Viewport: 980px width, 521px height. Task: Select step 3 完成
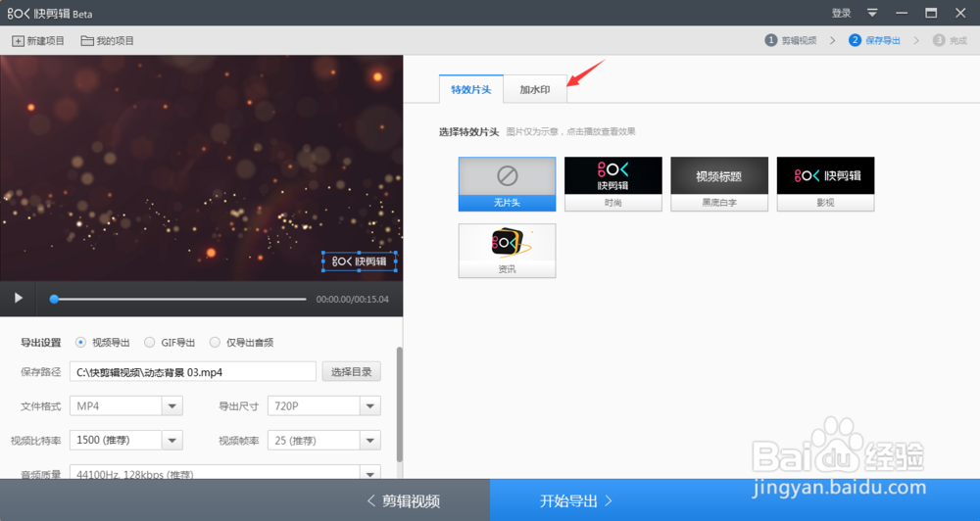click(950, 40)
